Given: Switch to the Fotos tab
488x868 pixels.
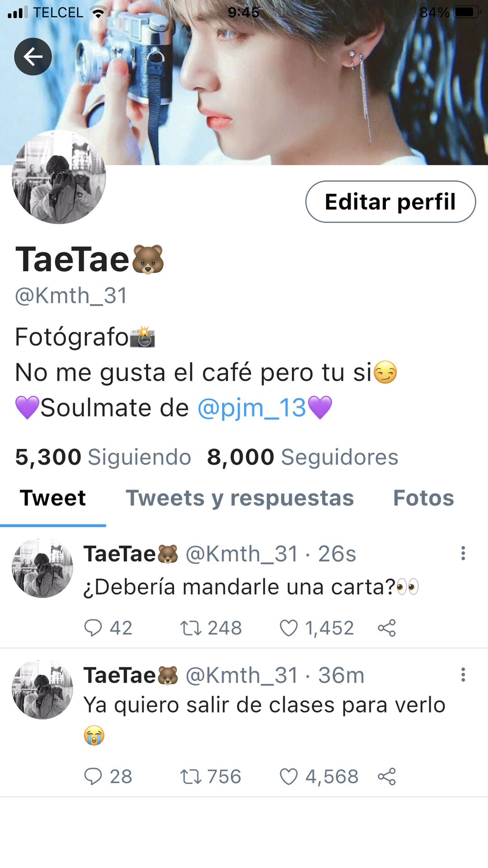Looking at the screenshot, I should [423, 498].
